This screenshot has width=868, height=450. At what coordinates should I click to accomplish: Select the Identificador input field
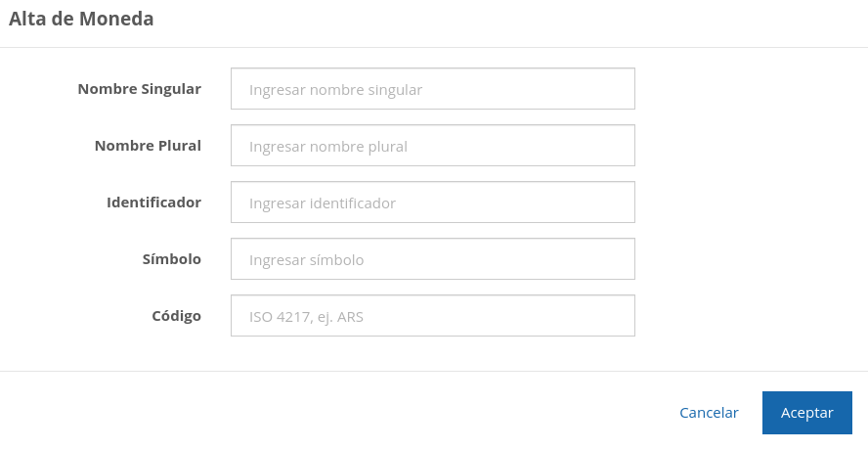(432, 202)
